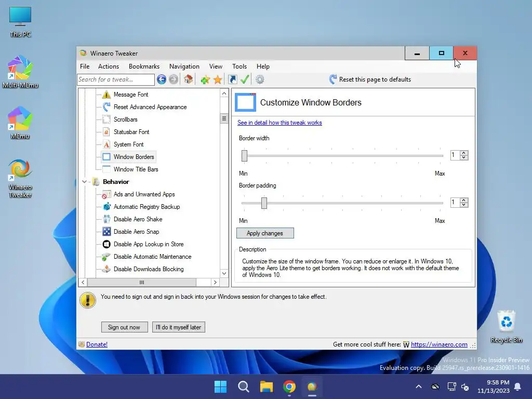
Task: Click the tree horizontal scrollbar right arrow
Action: [x=215, y=282]
